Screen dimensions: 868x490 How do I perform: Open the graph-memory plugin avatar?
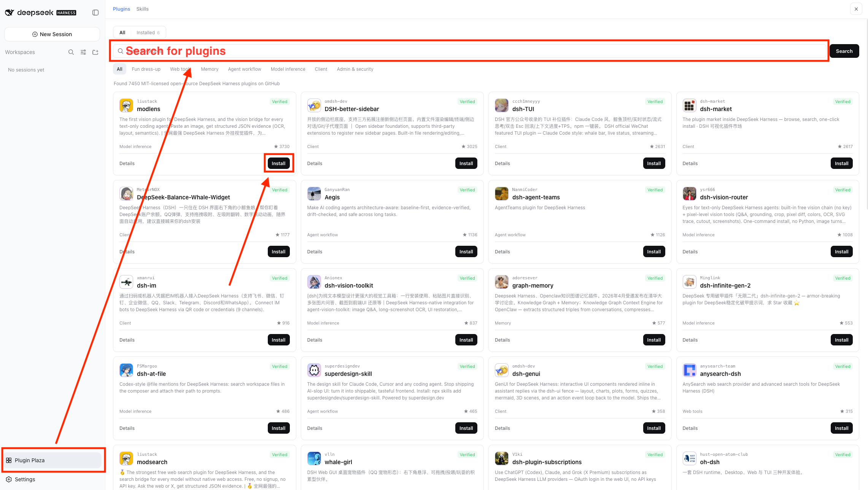coord(502,282)
